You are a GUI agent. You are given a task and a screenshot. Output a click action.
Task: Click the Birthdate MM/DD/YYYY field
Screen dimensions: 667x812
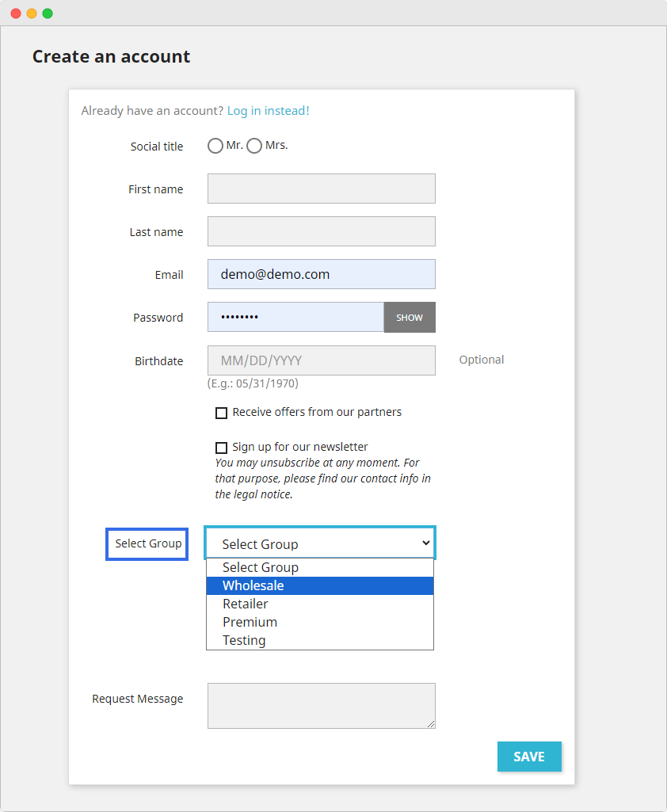pyautogui.click(x=321, y=360)
